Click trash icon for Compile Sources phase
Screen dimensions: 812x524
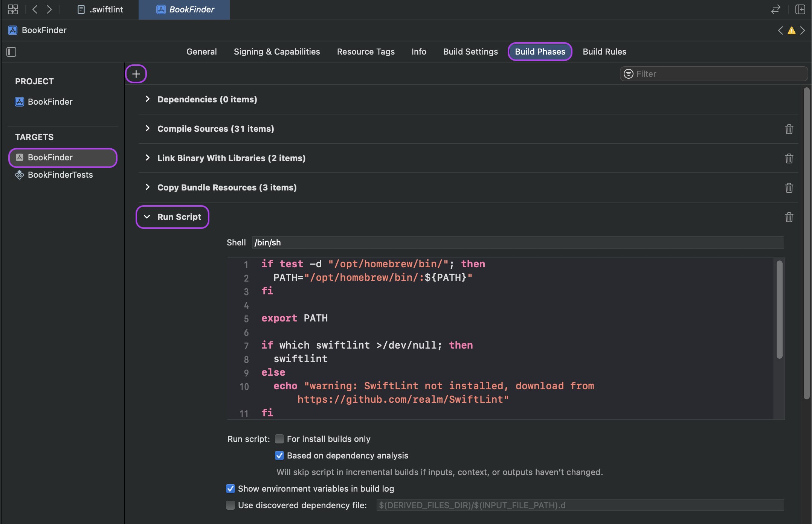(x=789, y=129)
